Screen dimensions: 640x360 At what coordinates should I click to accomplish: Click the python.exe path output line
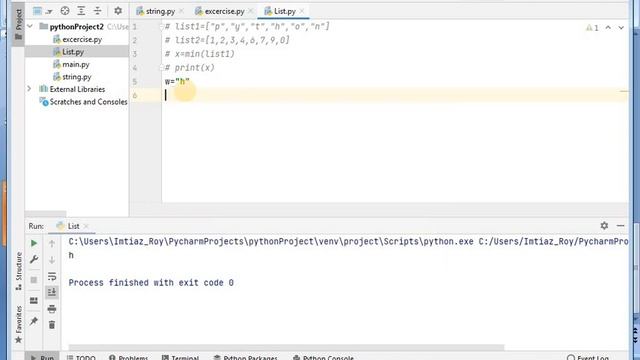pyautogui.click(x=348, y=242)
